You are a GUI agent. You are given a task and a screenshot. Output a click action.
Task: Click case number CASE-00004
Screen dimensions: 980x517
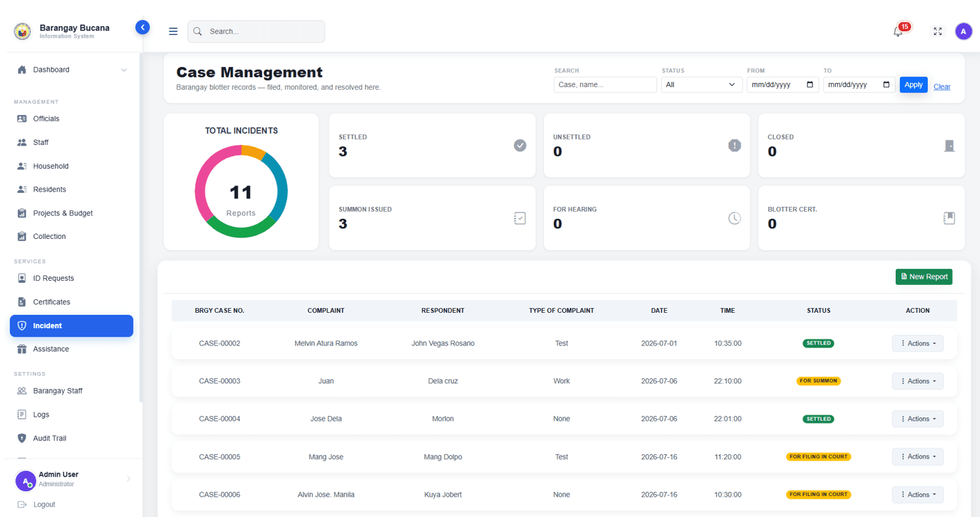(219, 419)
